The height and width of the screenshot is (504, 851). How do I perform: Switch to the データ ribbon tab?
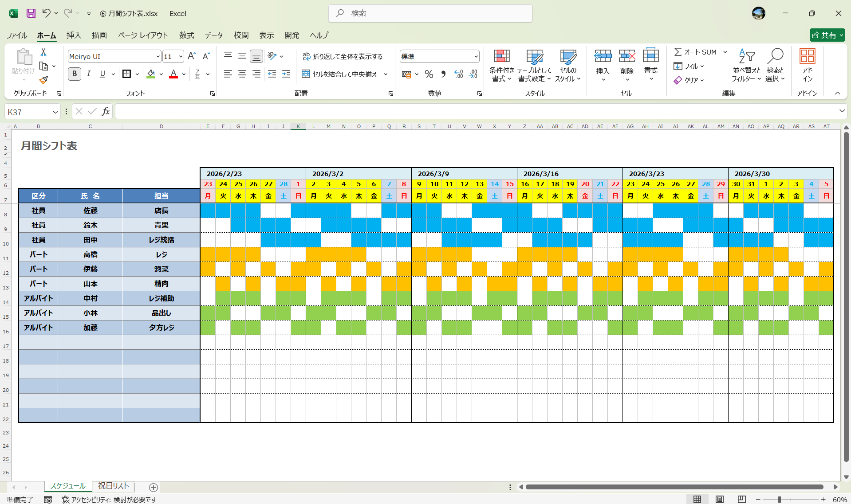213,35
